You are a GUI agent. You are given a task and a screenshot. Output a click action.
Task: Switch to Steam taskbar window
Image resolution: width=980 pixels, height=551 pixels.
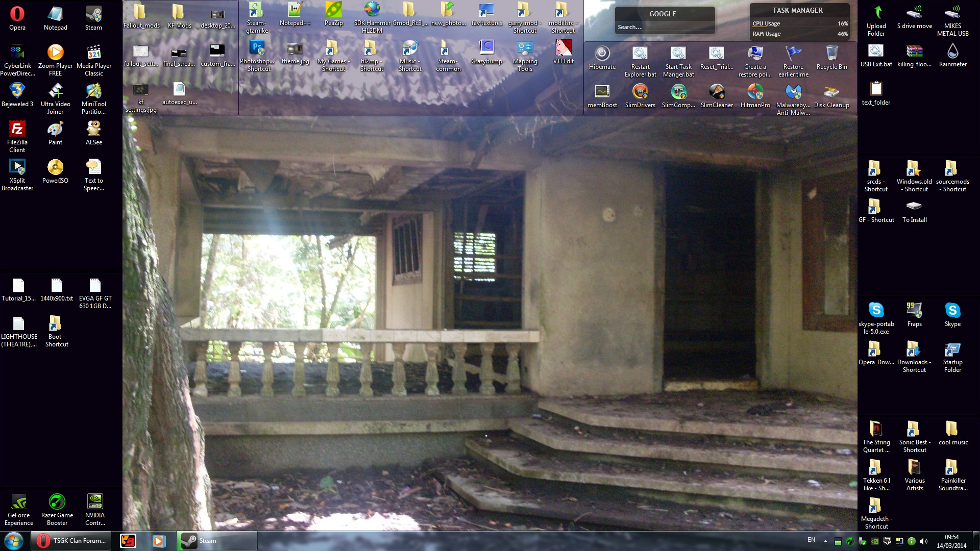pos(217,541)
